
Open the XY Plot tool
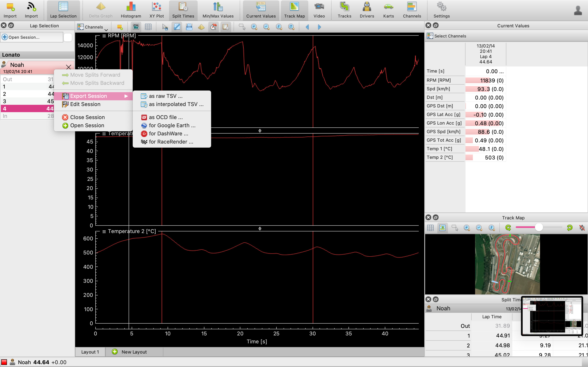156,10
